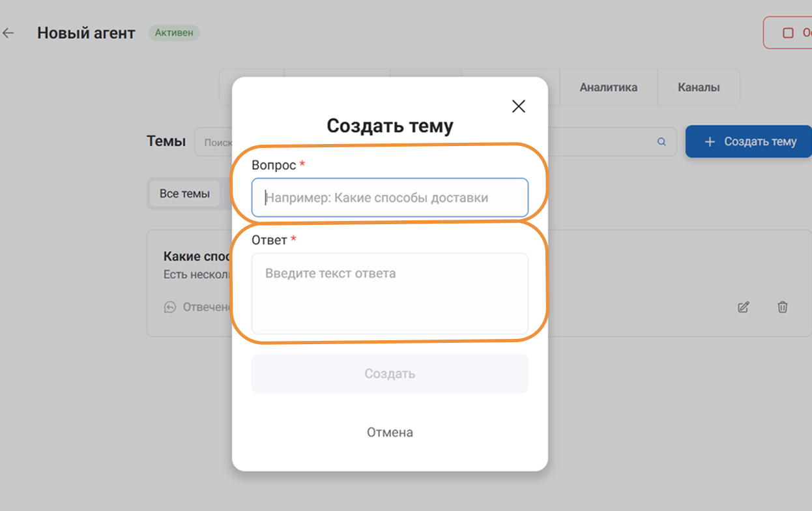Screen dimensions: 812x511
Task: Open the topic card starting with Какие
Action: click(196, 256)
